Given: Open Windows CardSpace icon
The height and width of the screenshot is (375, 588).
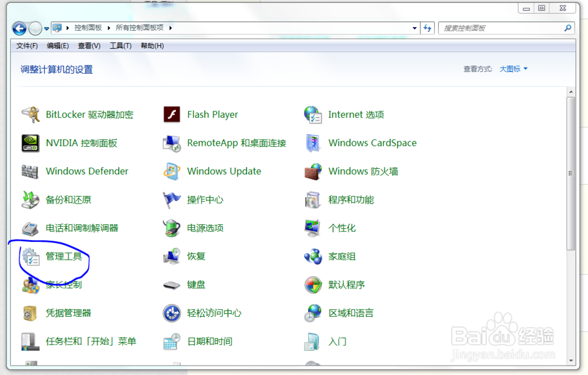Looking at the screenshot, I should [x=313, y=143].
